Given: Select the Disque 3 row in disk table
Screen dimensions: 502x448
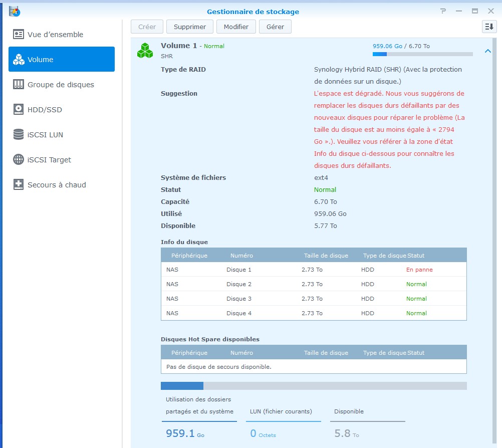Looking at the screenshot, I should click(x=314, y=299).
